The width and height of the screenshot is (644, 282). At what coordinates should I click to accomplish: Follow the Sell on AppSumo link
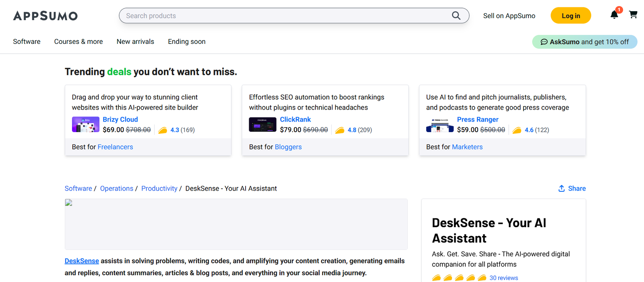click(509, 16)
